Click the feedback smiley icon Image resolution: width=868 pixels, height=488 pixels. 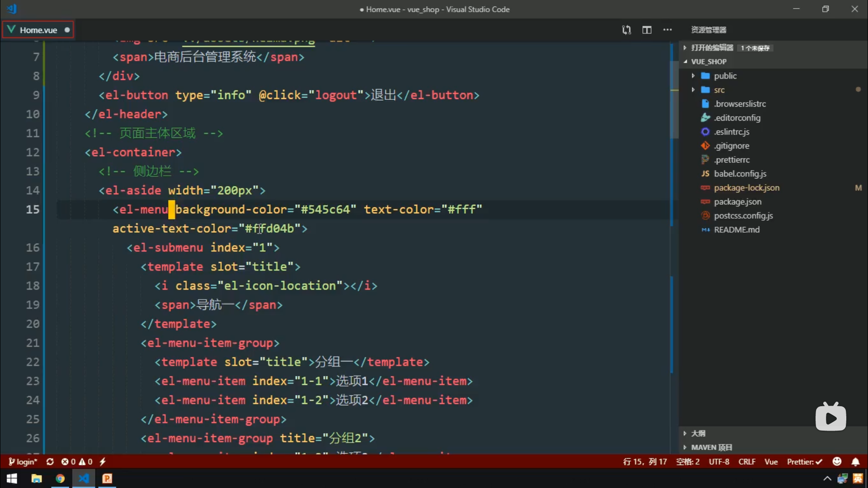click(x=837, y=461)
